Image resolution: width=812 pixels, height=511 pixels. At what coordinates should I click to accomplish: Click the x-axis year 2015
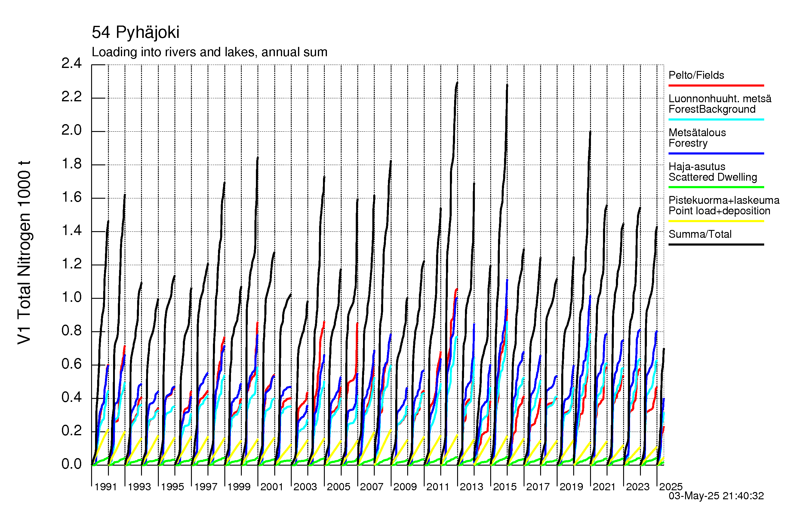tap(505, 487)
